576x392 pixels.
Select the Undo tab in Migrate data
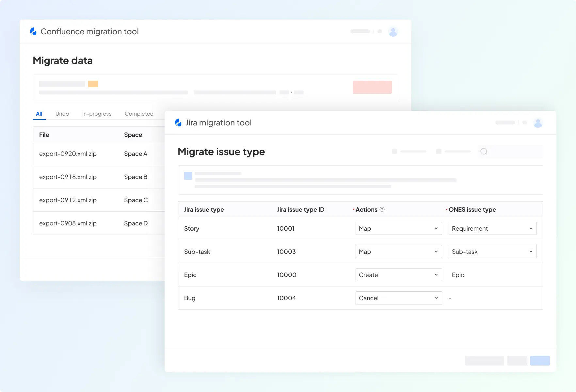pyautogui.click(x=62, y=114)
